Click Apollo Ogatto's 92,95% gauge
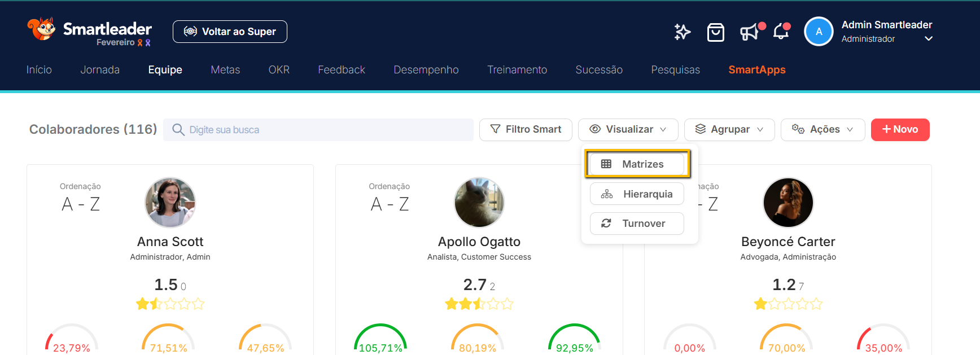The height and width of the screenshot is (355, 980). coord(575,339)
